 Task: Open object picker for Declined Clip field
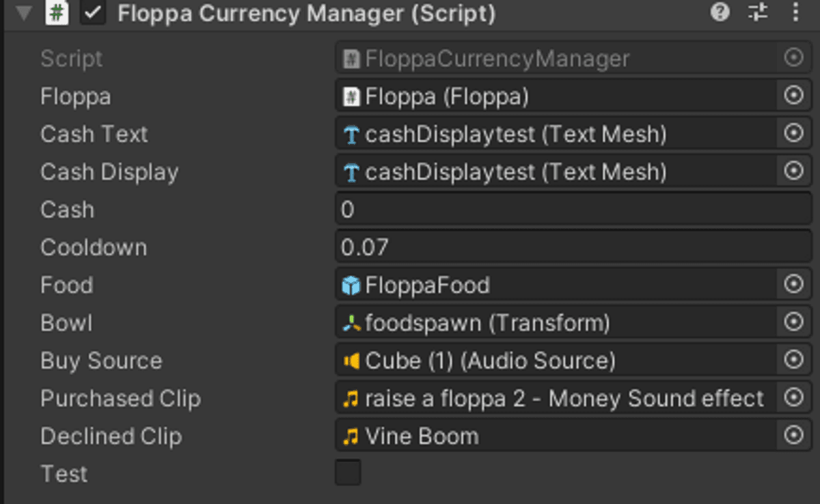coord(793,436)
